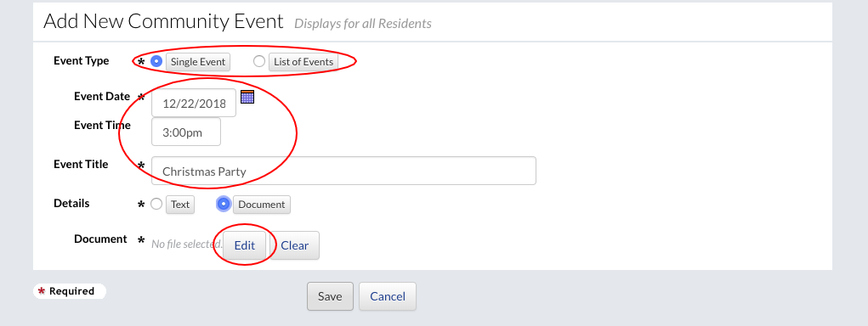Click the Document label button

261,205
